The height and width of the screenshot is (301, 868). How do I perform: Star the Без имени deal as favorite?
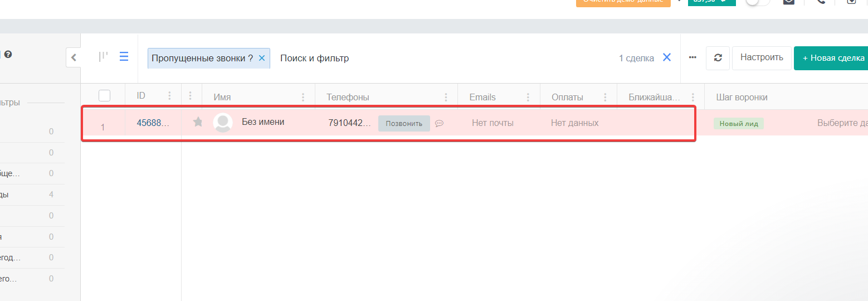pos(198,122)
